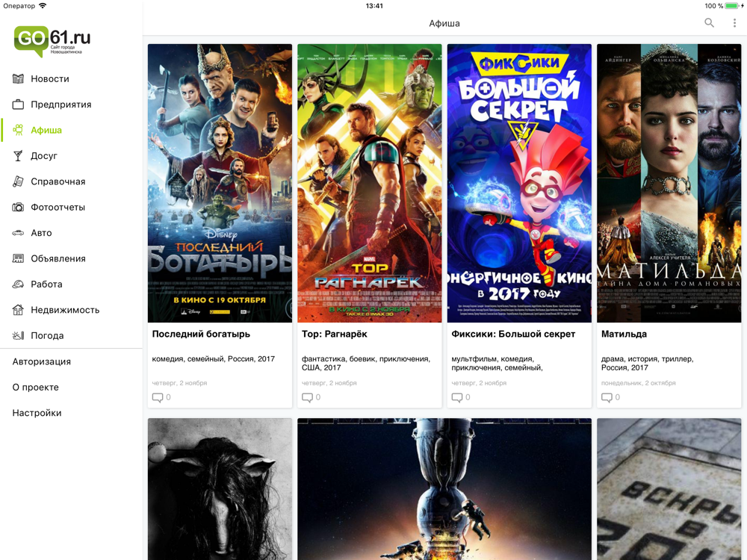Tap the black-and-white horned creature poster
The height and width of the screenshot is (560, 747).
pos(220,489)
